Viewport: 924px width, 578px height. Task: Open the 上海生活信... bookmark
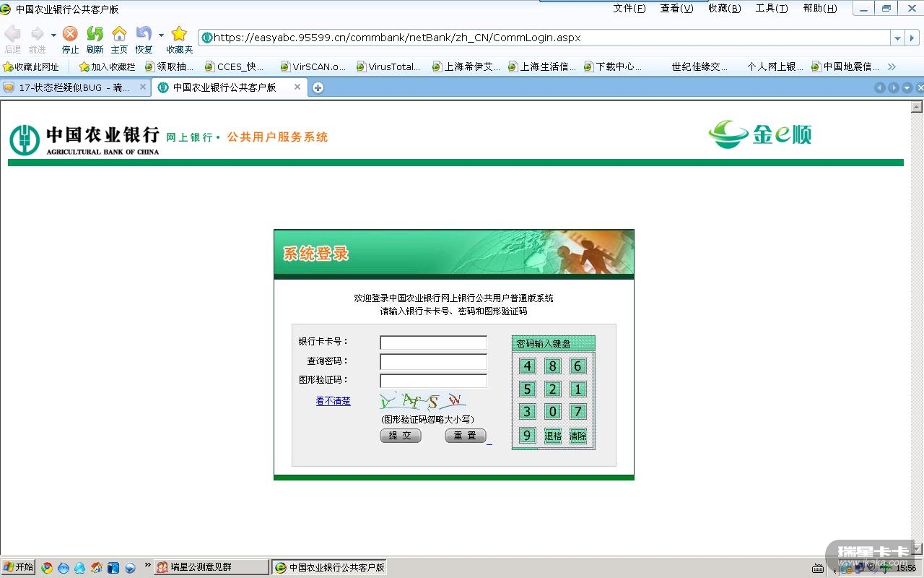(x=542, y=66)
